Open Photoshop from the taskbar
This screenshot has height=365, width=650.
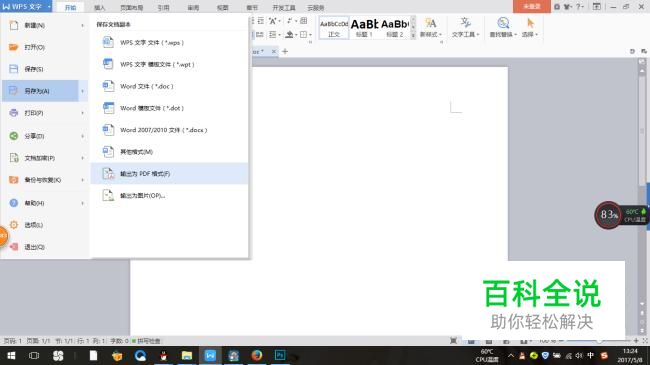pyautogui.click(x=280, y=355)
